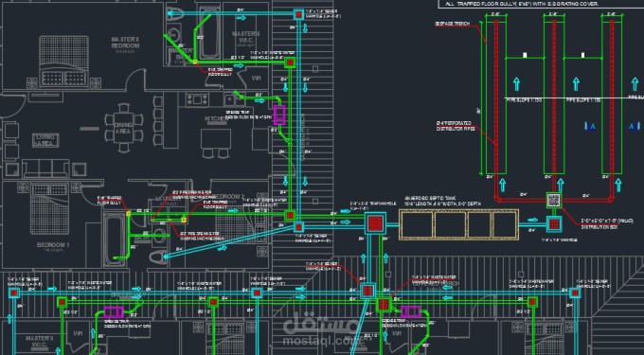Click the manhole right of the septic tank
The height and width of the screenshot is (355, 644).
[554, 224]
